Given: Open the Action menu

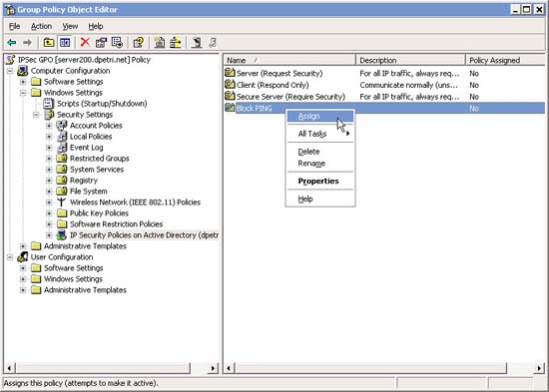Looking at the screenshot, I should pos(41,26).
